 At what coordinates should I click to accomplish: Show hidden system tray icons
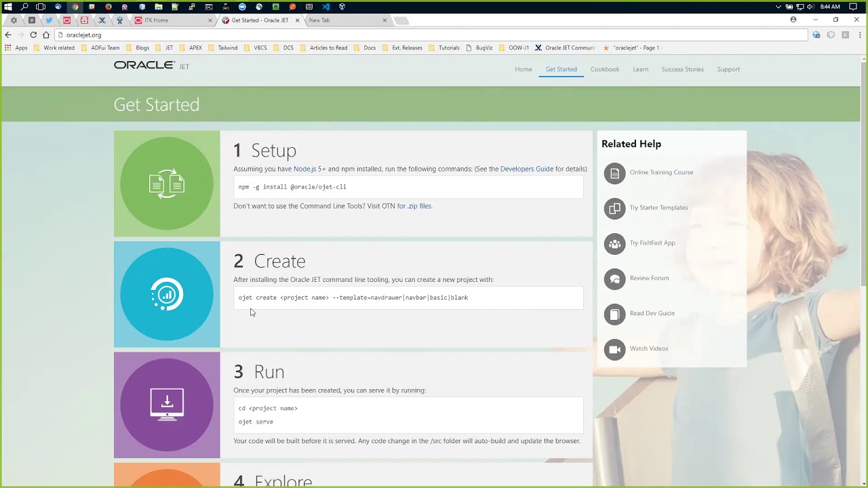pyautogui.click(x=778, y=7)
